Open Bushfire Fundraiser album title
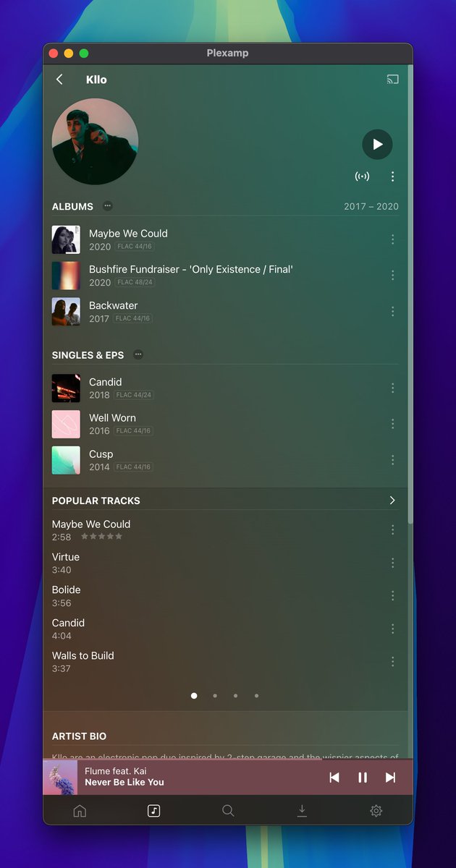This screenshot has width=456, height=868. [191, 269]
